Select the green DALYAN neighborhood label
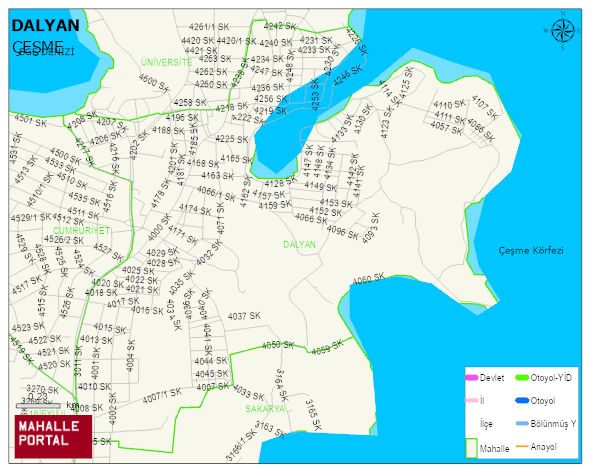This screenshot has height=472, width=591. [x=299, y=244]
